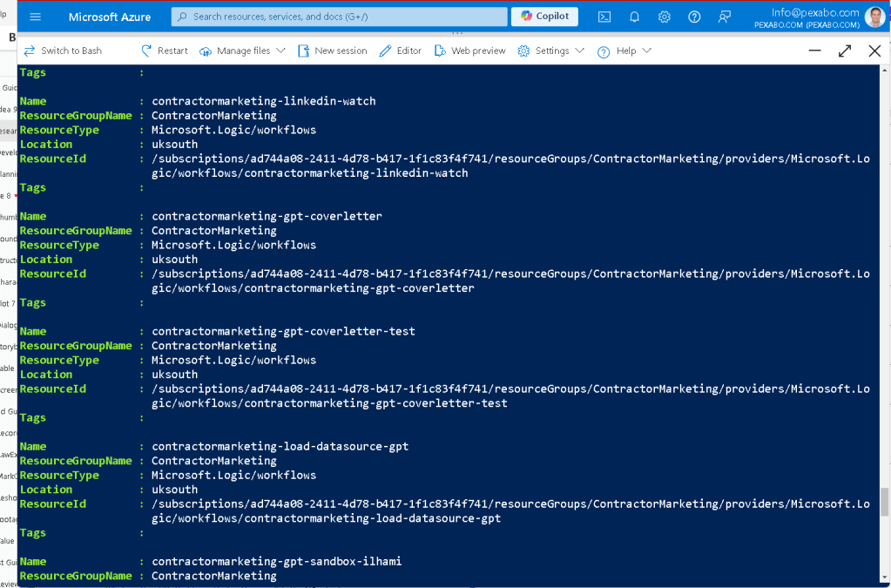Open Cloud Shell from the header
Image resolution: width=891 pixels, height=588 pixels.
coord(604,17)
